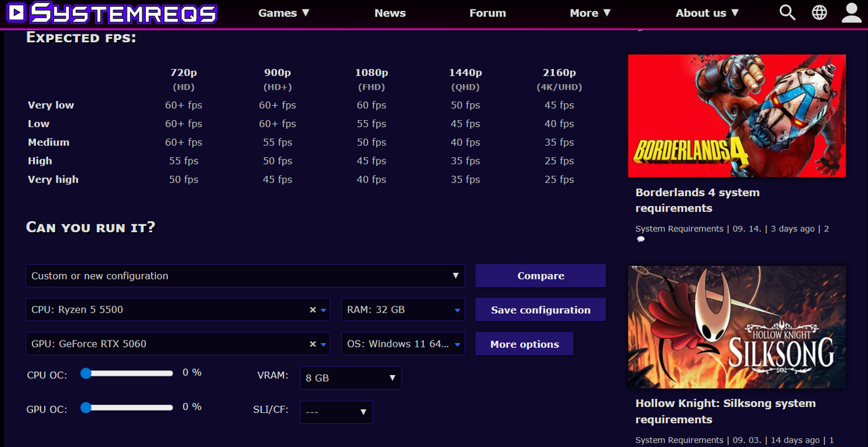This screenshot has height=447, width=868.
Task: Open the site search magnifier icon
Action: [787, 12]
